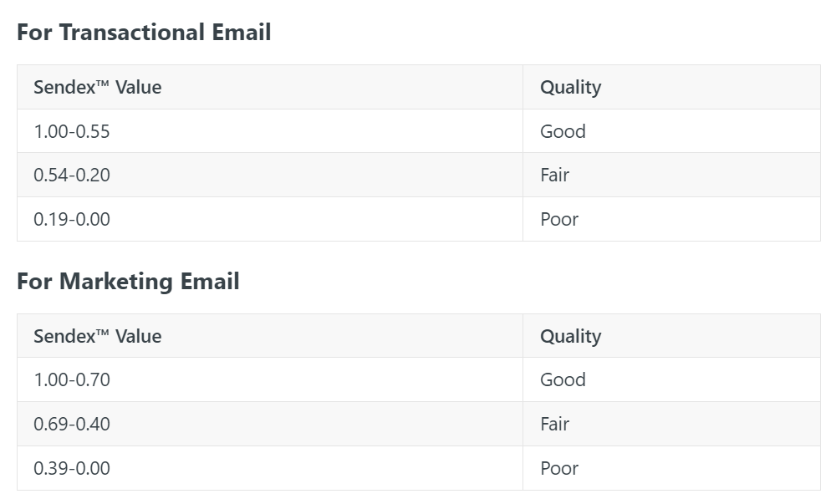831x504 pixels.
Task: Select Fair quality cell in marketing table
Action: (671, 424)
